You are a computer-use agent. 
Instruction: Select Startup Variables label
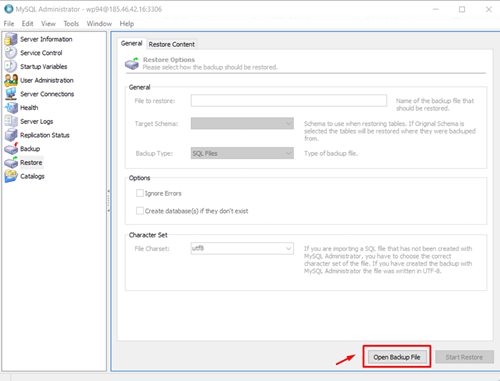click(44, 66)
